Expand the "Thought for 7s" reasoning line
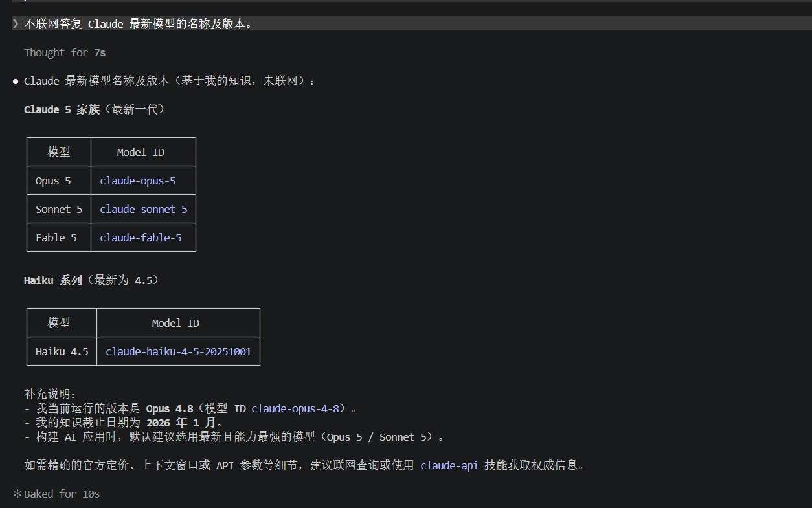812x508 pixels. pyautogui.click(x=65, y=52)
